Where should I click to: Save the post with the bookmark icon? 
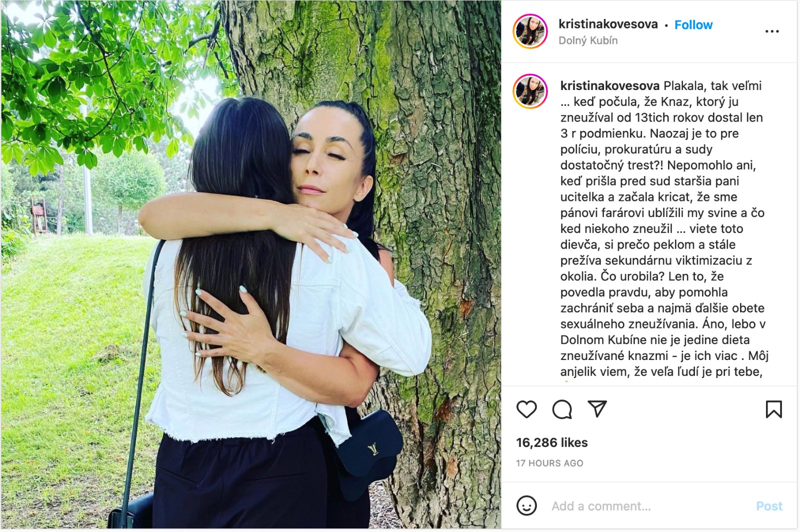pyautogui.click(x=773, y=409)
